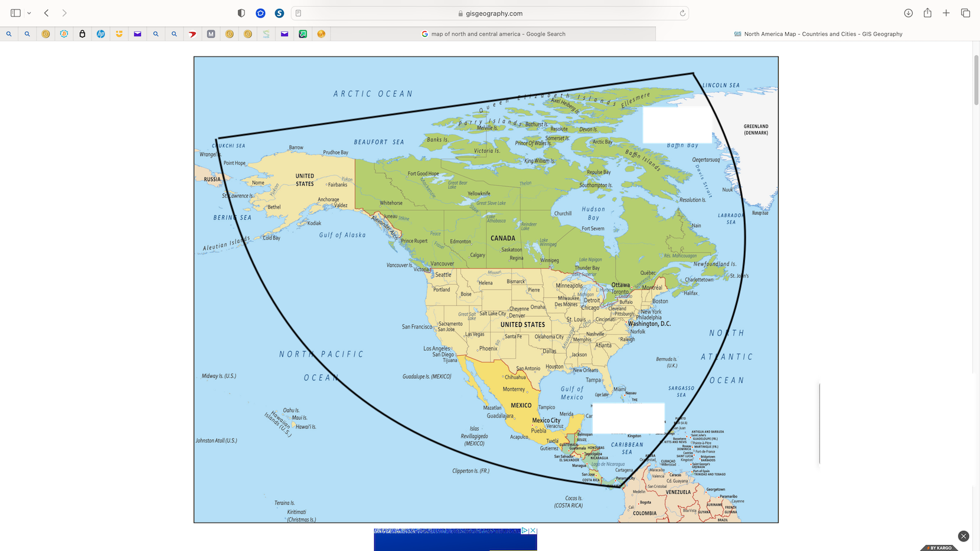Image resolution: width=980 pixels, height=551 pixels.
Task: Click the MEXICO label on the map
Action: point(521,405)
